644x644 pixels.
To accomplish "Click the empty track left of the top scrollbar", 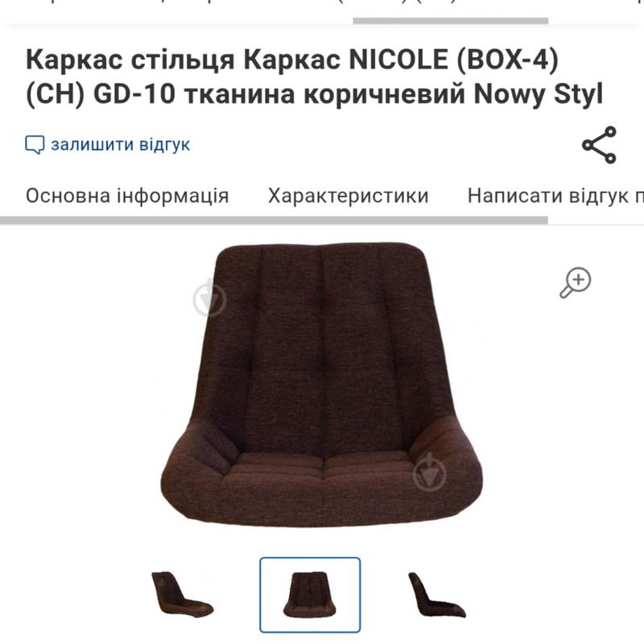I will point(176,21).
